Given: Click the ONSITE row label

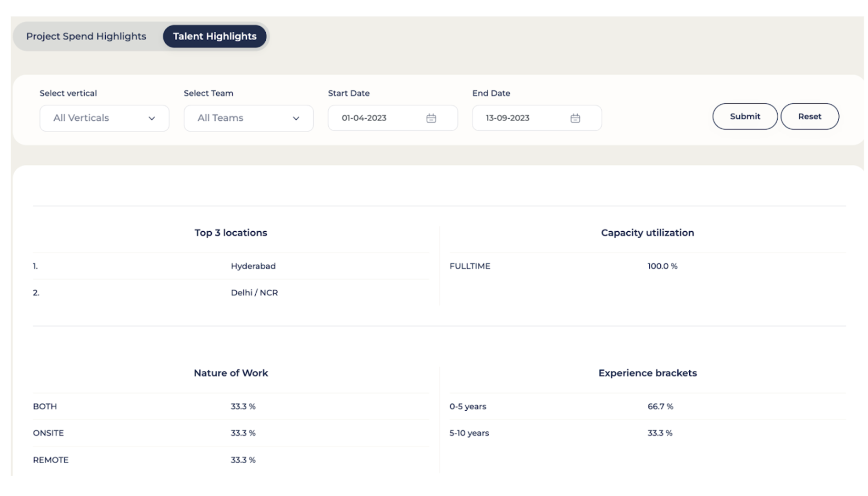Looking at the screenshot, I should (x=48, y=433).
